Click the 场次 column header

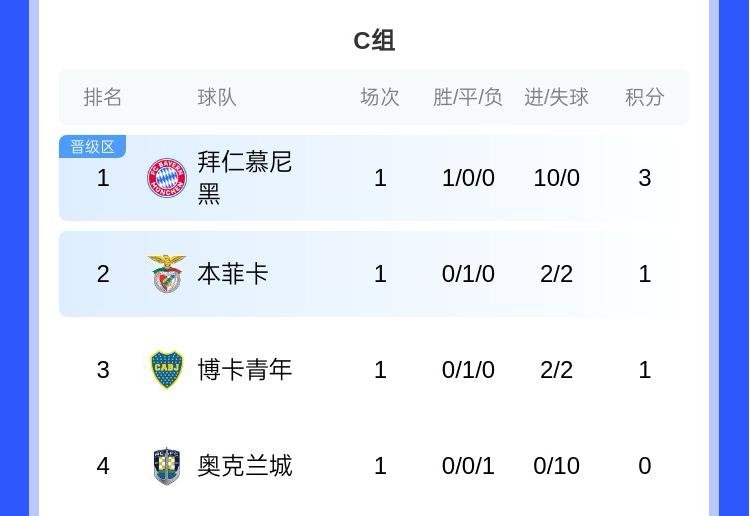(380, 97)
